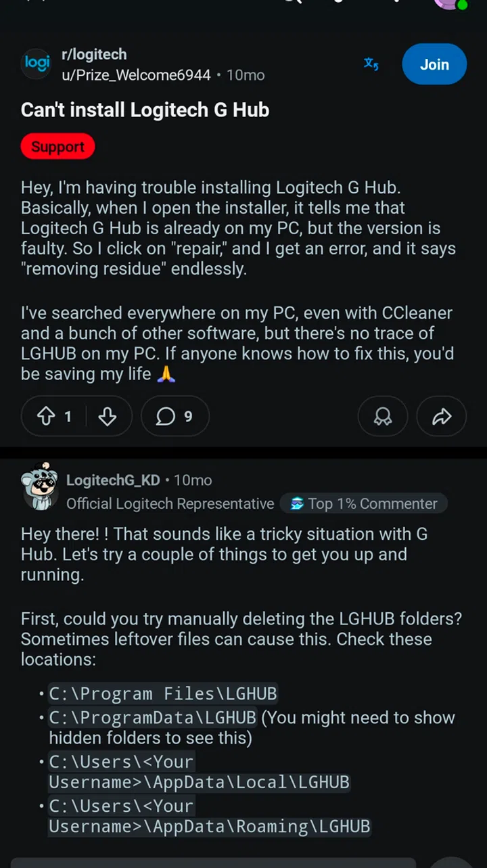Tap the 10mo post timestamp

246,75
